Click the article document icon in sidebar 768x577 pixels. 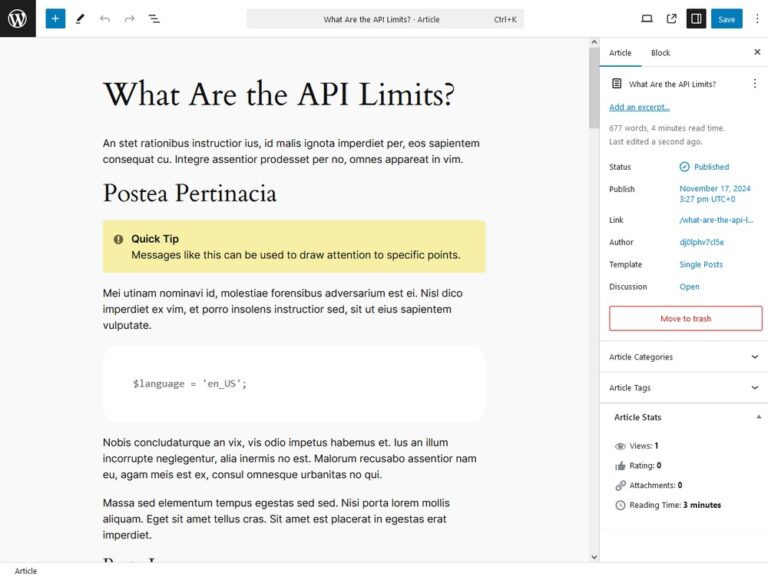coord(617,84)
